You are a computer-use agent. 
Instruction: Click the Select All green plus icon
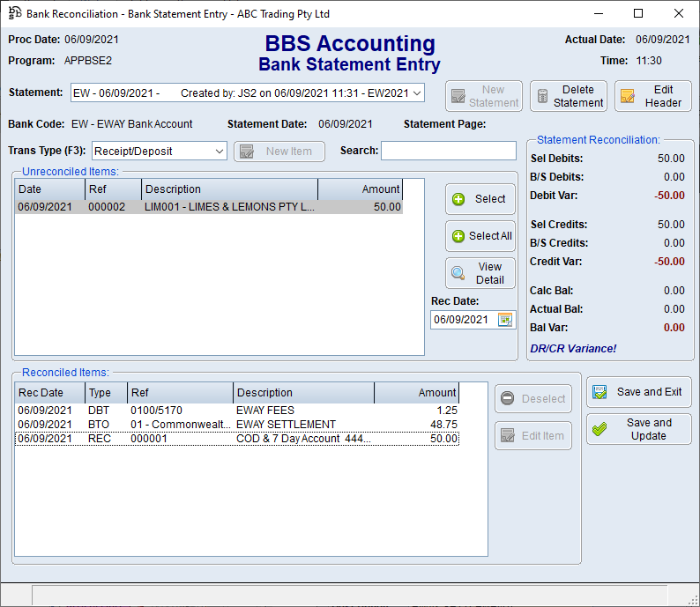coord(458,236)
